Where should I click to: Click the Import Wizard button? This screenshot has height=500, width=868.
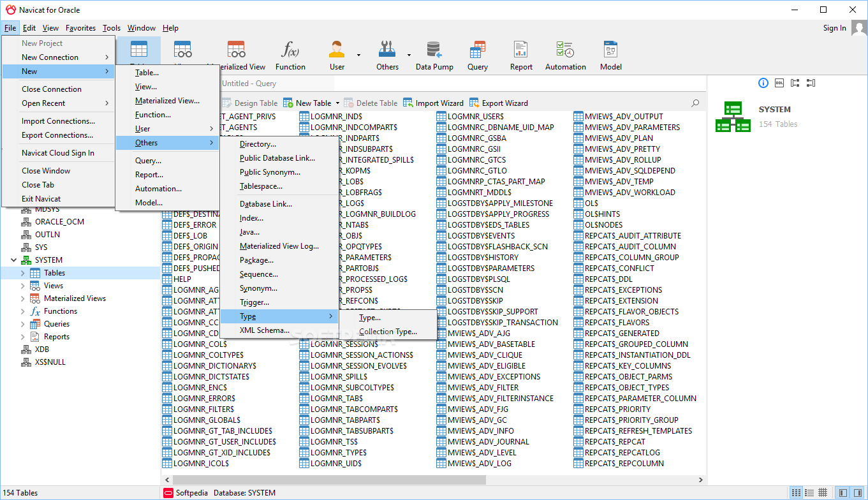tap(434, 103)
